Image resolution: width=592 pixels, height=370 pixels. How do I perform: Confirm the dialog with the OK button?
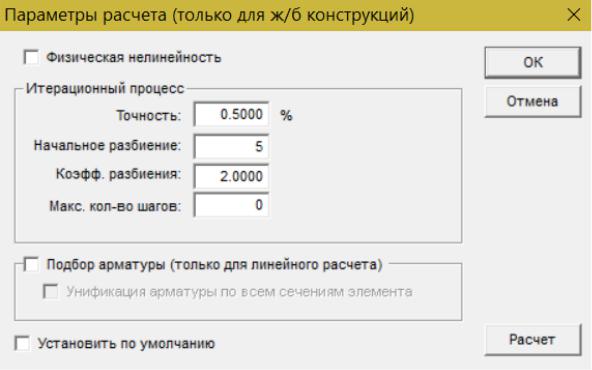[x=533, y=62]
